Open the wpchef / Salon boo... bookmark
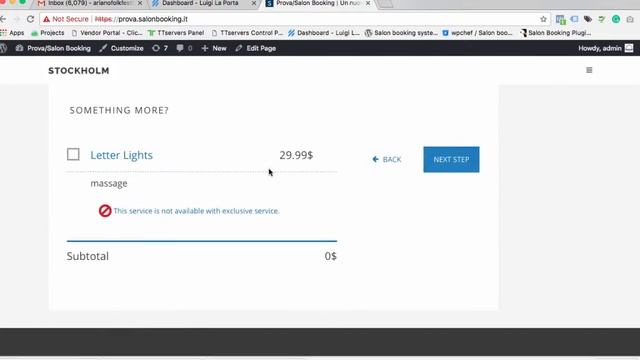The width and height of the screenshot is (640, 360). click(x=478, y=33)
